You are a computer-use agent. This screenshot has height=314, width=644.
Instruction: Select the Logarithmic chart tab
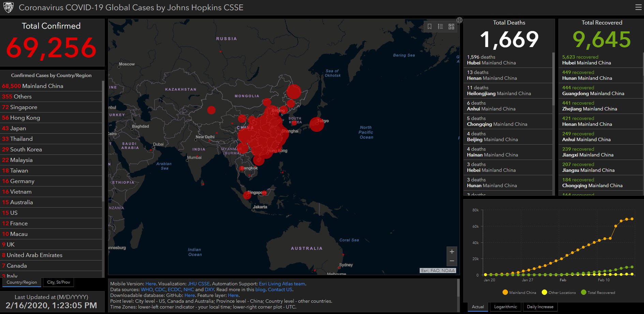coord(505,307)
